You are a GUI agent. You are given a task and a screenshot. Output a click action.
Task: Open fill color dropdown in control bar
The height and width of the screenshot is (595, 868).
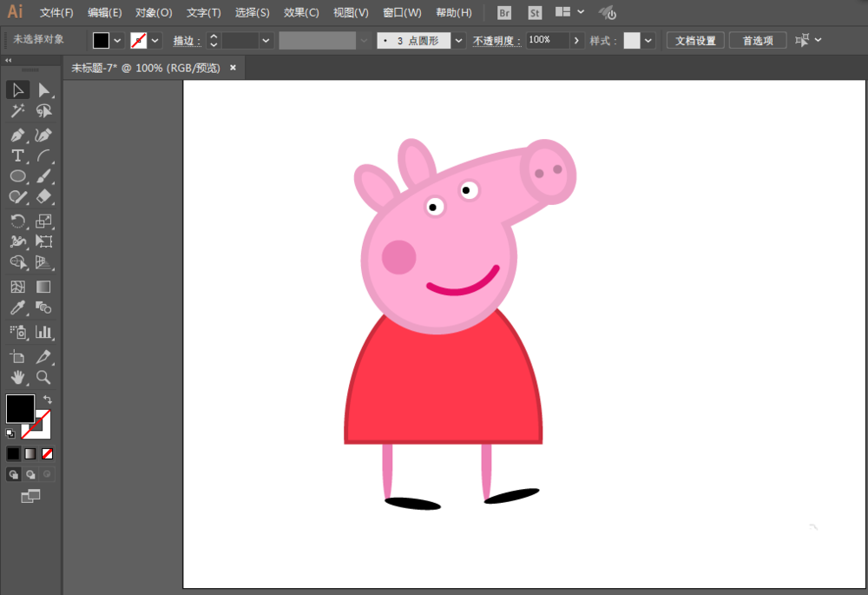coord(117,41)
